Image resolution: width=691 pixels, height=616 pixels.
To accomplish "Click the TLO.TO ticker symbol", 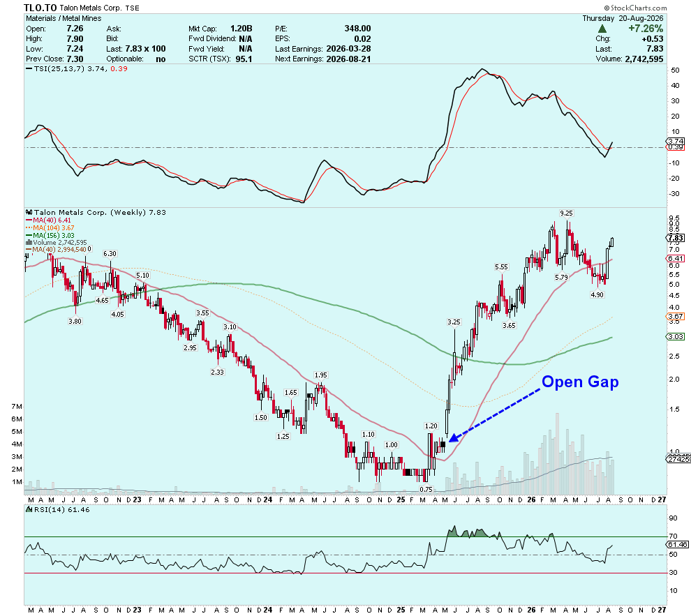I will click(x=40, y=8).
